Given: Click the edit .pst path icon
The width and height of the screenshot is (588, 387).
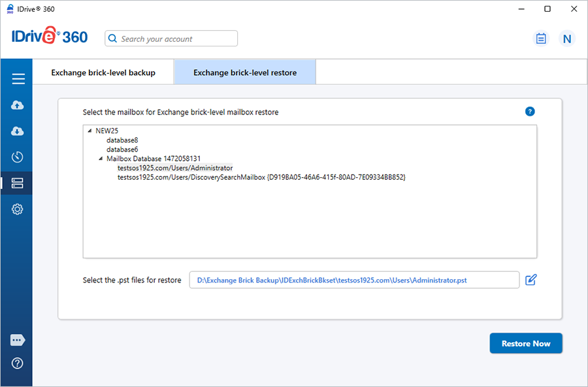Looking at the screenshot, I should pos(531,280).
